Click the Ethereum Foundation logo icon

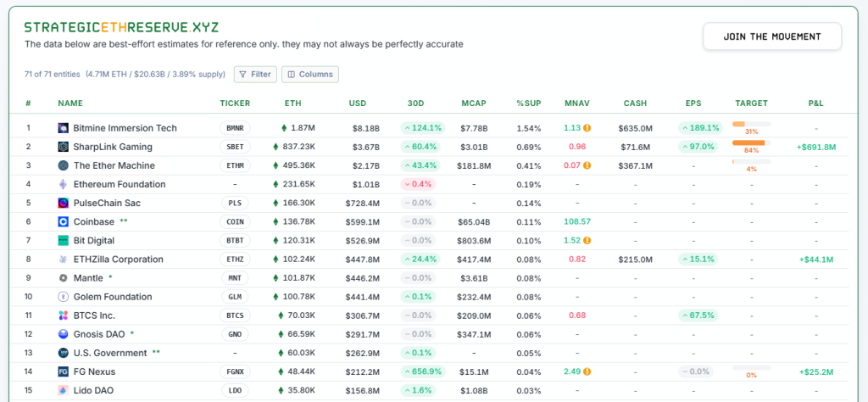pyautogui.click(x=63, y=184)
